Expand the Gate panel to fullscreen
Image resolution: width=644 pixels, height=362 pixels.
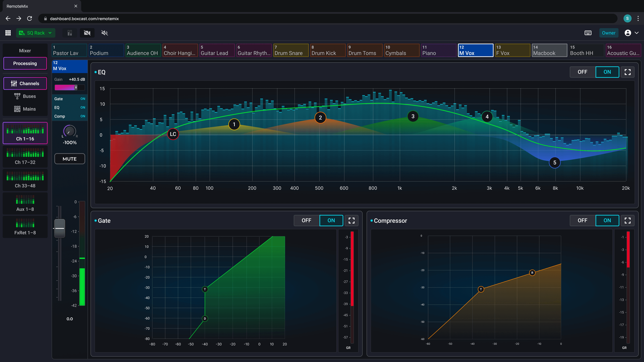(x=352, y=220)
